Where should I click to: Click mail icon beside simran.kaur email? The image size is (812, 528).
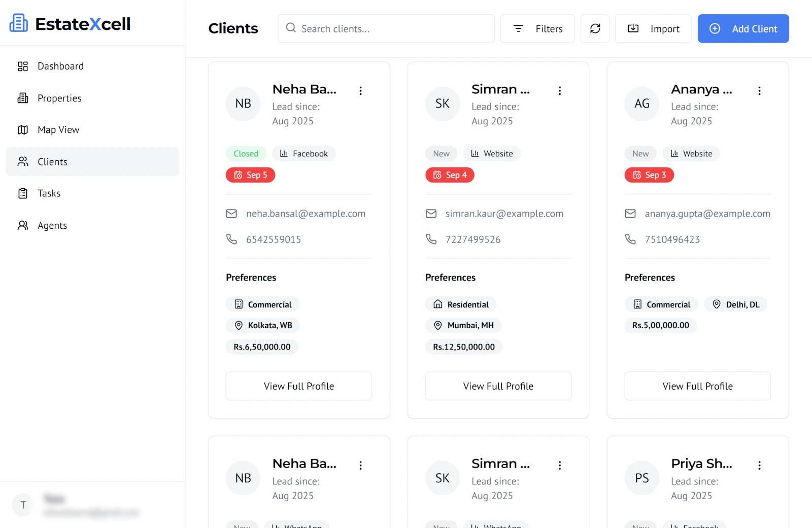(x=431, y=214)
